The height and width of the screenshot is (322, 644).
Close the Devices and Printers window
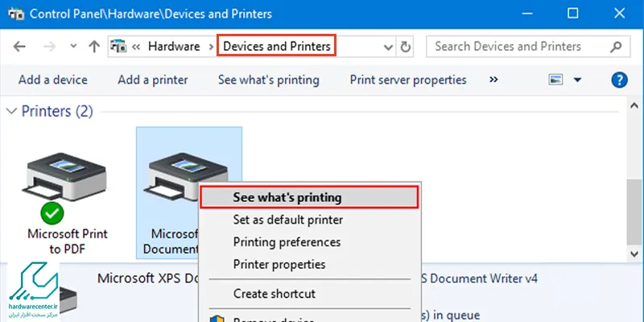(x=619, y=14)
